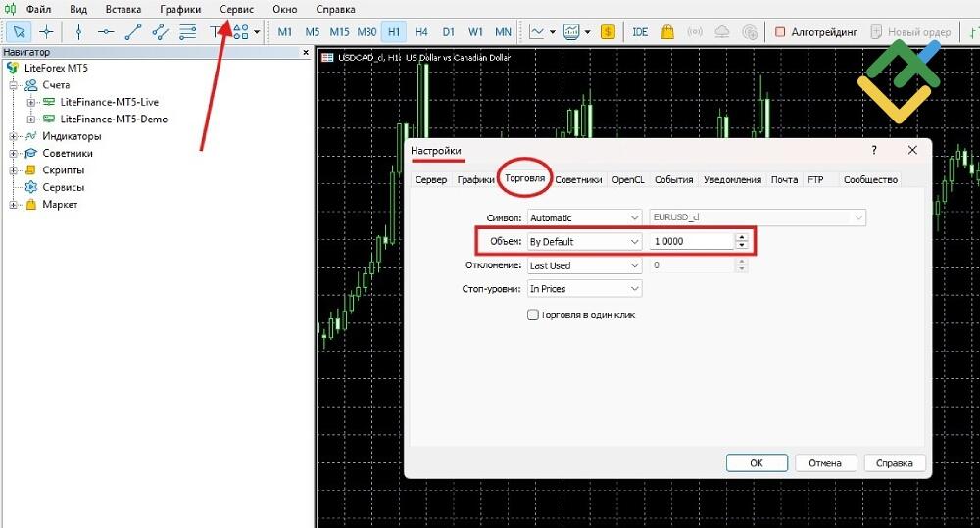
Task: Switch to the OpenCL tab
Action: pos(628,179)
